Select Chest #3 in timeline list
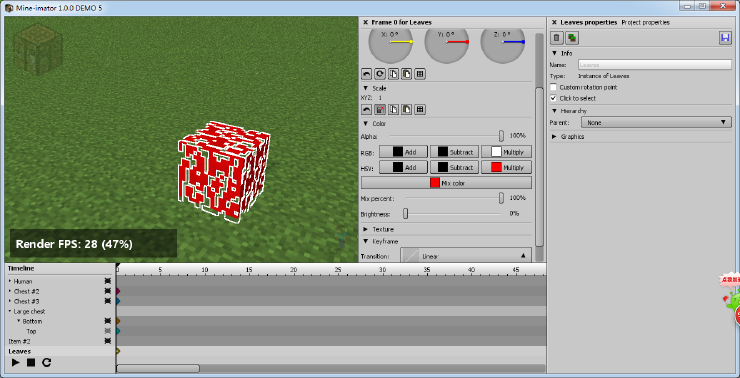 click(26, 301)
